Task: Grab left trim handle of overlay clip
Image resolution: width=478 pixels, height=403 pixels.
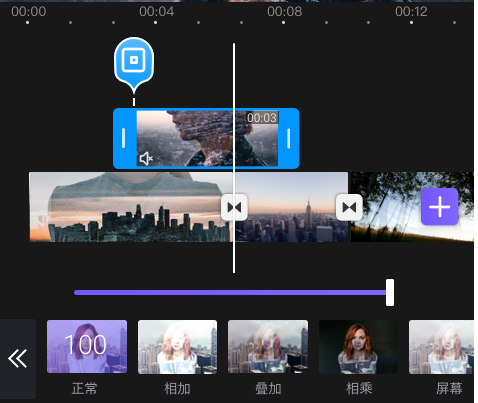Action: click(124, 138)
